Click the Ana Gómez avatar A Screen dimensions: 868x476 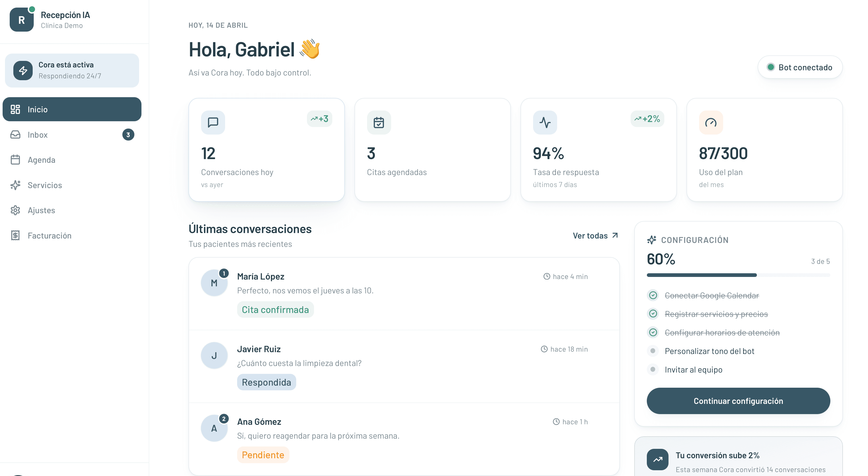click(x=214, y=428)
